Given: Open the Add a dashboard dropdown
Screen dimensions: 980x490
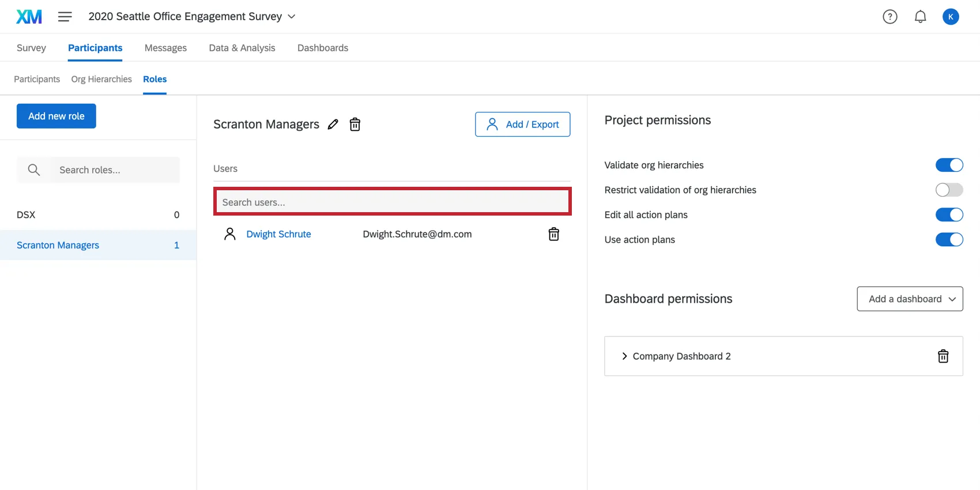Looking at the screenshot, I should 910,299.
